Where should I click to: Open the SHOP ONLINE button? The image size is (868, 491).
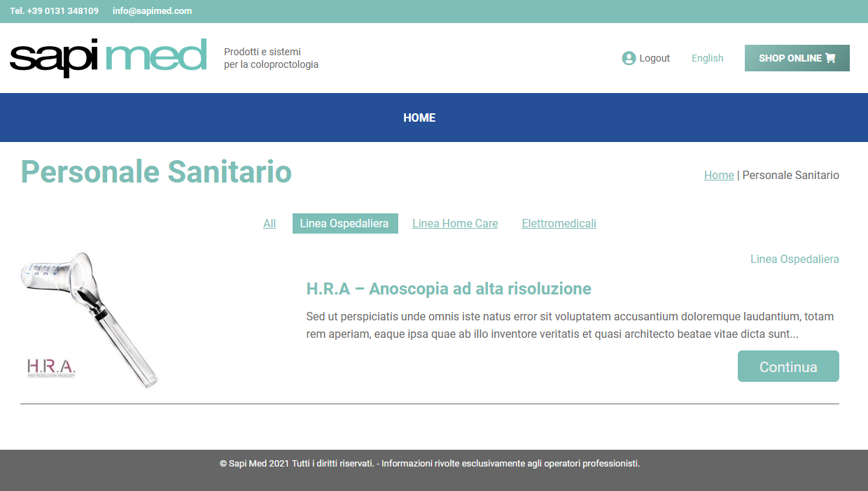click(797, 58)
